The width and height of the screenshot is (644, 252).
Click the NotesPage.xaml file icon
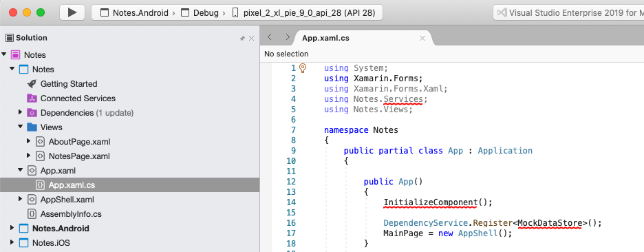(40, 156)
